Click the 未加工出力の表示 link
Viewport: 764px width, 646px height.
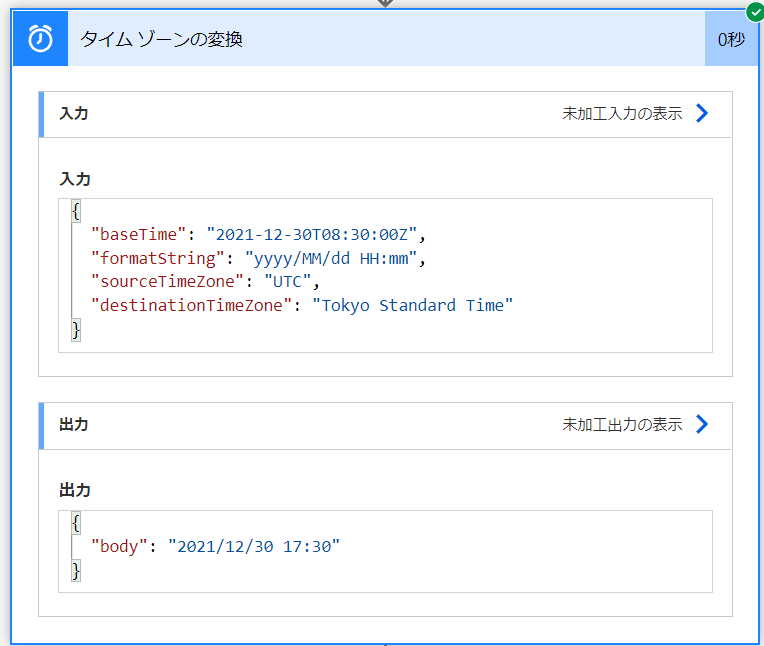622,424
